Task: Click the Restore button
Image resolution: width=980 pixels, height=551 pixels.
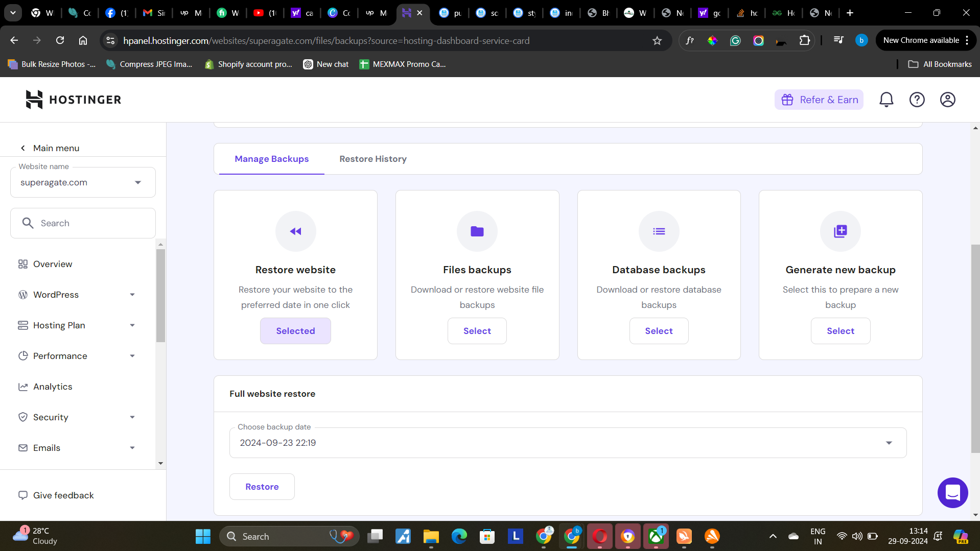Action: coord(262,486)
